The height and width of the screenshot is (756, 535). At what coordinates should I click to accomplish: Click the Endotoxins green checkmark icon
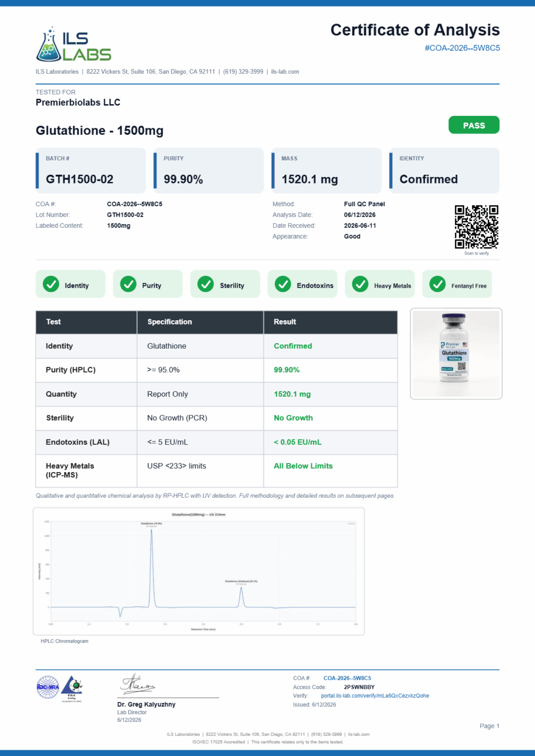pyautogui.click(x=283, y=284)
